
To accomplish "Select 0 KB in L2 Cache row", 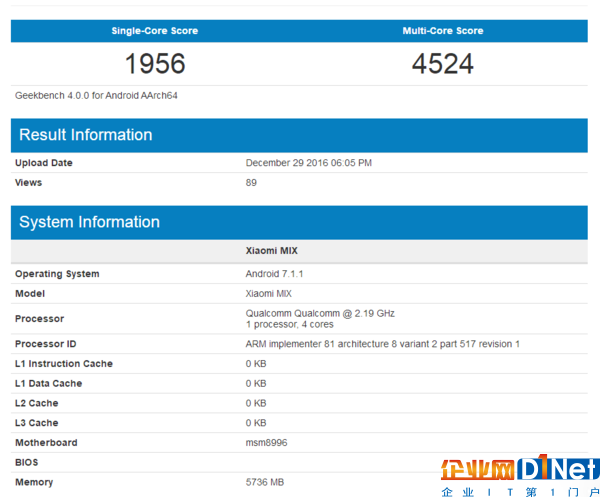I will click(x=256, y=403).
